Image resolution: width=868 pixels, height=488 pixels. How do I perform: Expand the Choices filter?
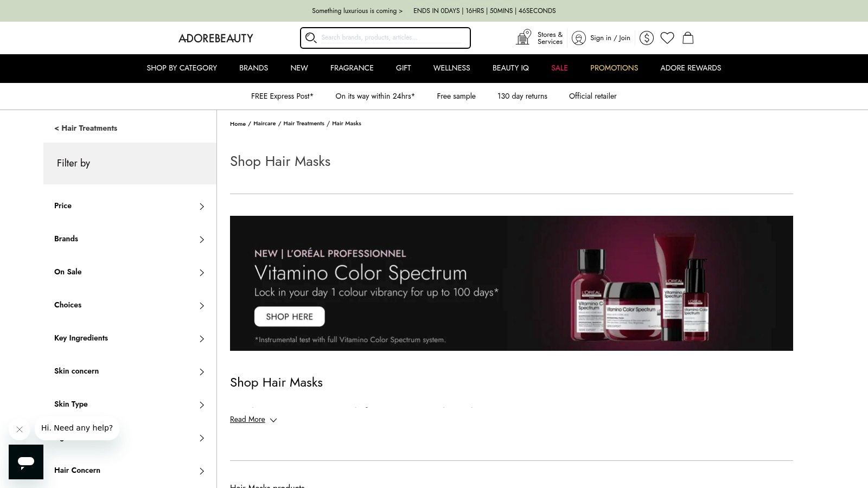pyautogui.click(x=130, y=305)
